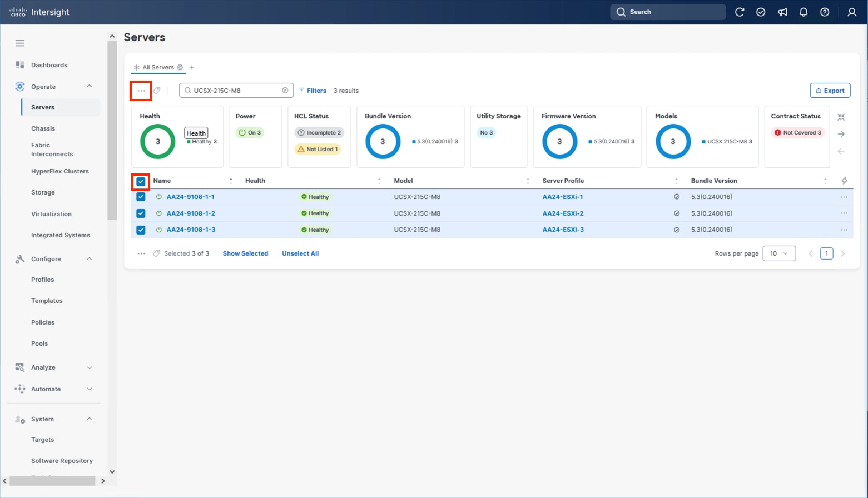This screenshot has height=498, width=868.
Task: Open the notifications bell
Action: point(803,12)
